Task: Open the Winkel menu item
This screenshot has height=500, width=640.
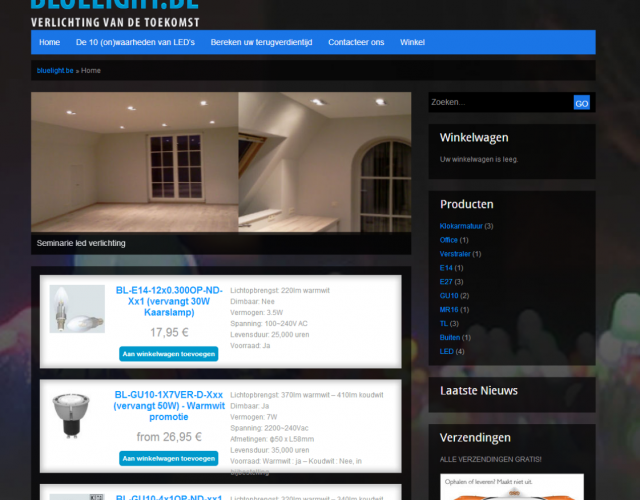Action: point(412,42)
